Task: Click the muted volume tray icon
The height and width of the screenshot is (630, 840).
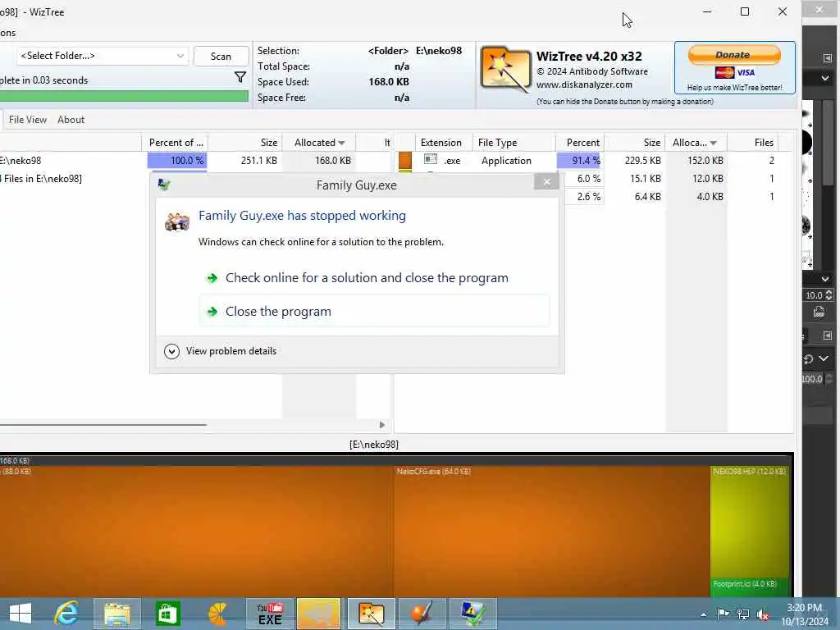Action: (x=763, y=614)
